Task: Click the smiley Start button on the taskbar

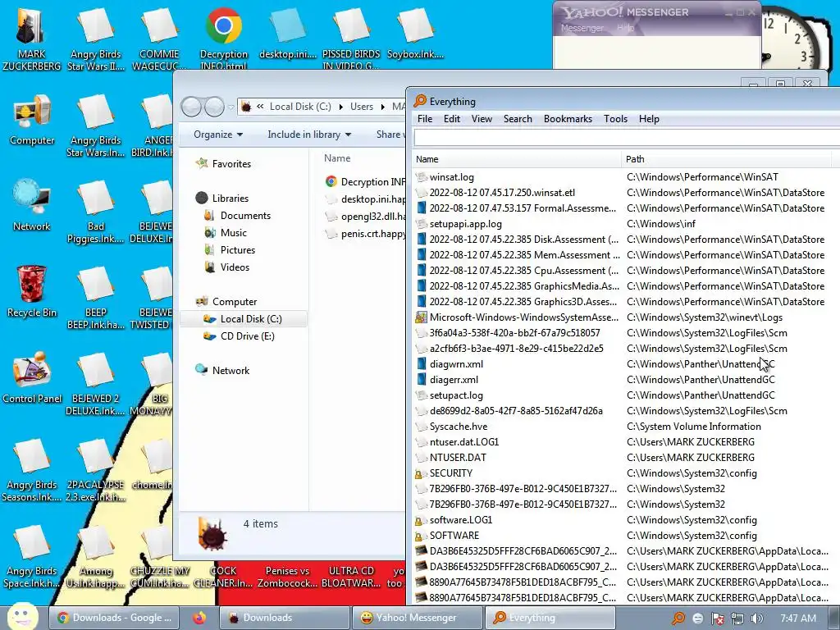Action: 22,617
